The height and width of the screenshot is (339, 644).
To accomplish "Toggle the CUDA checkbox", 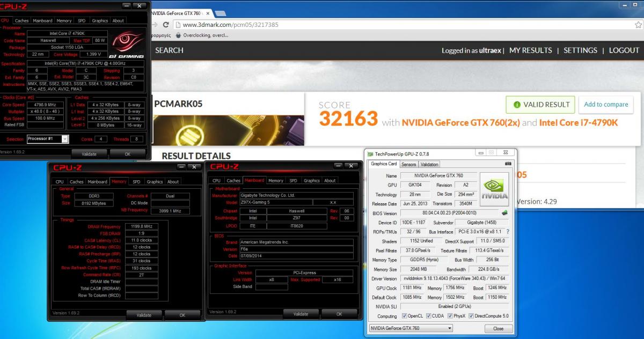I will pos(428,316).
